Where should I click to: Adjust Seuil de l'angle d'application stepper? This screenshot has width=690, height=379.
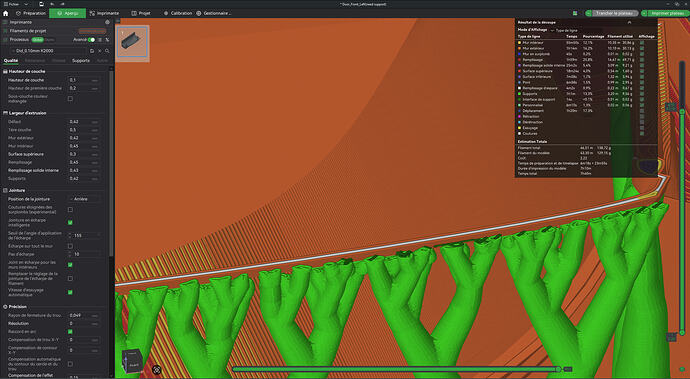(70, 236)
